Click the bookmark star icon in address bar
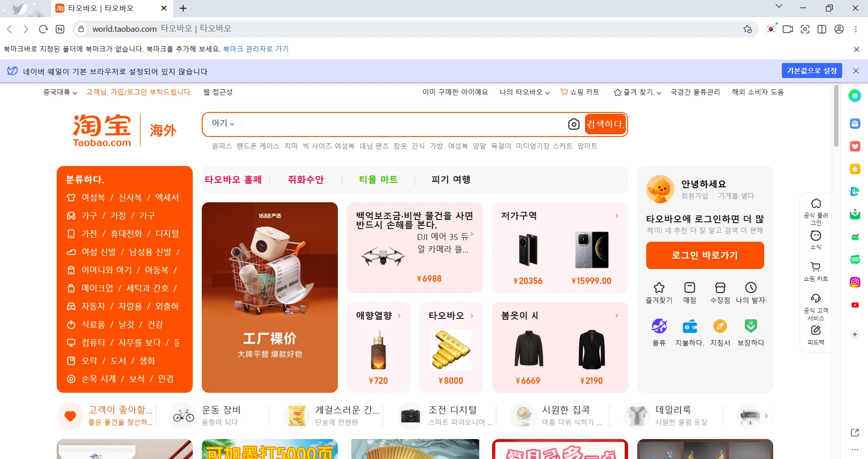 pos(747,29)
